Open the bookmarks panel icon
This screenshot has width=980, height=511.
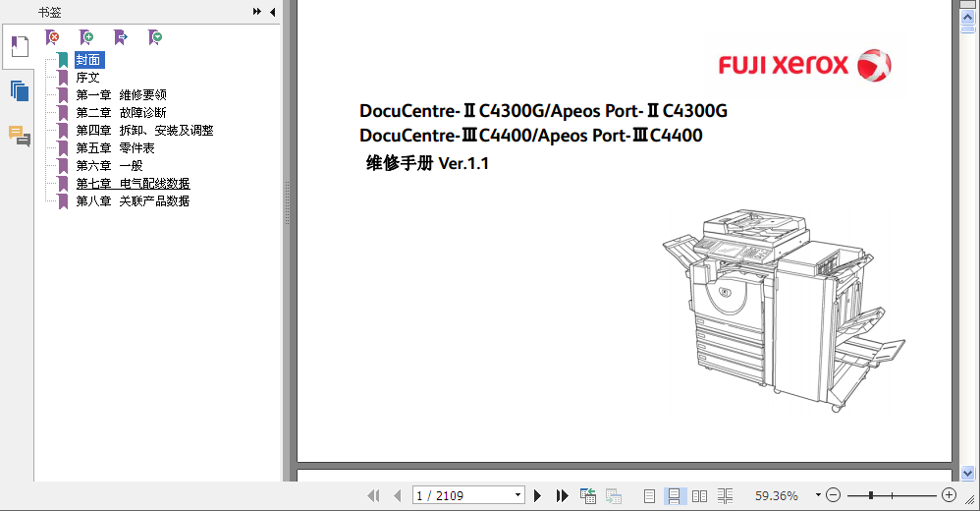(x=20, y=47)
